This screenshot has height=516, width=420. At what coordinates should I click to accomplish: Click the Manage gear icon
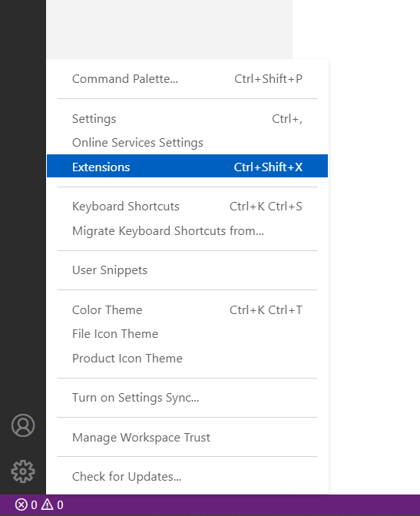click(23, 471)
